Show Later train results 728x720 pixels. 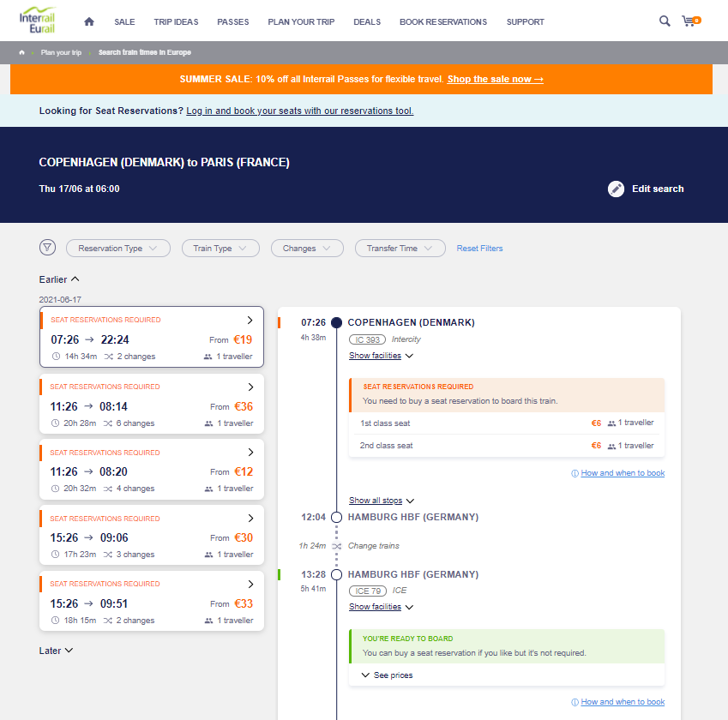(x=56, y=651)
